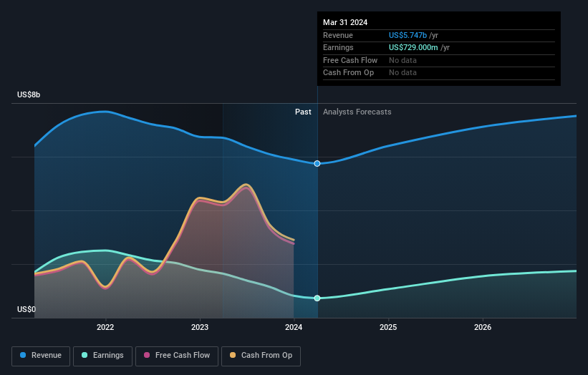Click the 'Past' label on the chart
Image resolution: width=588 pixels, height=375 pixels.
(x=303, y=112)
